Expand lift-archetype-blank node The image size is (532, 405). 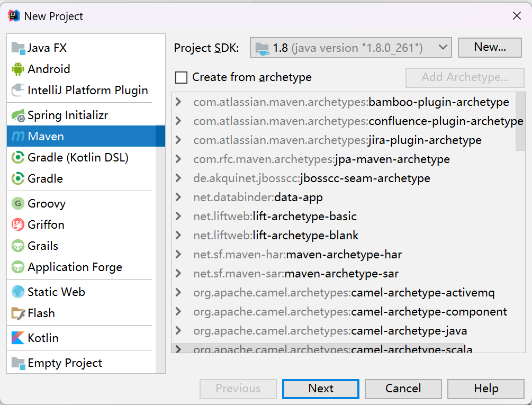coord(178,235)
